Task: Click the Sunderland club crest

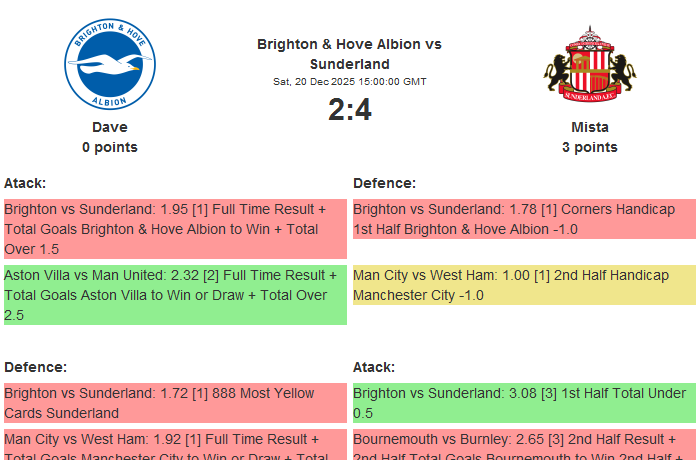Action: 590,67
